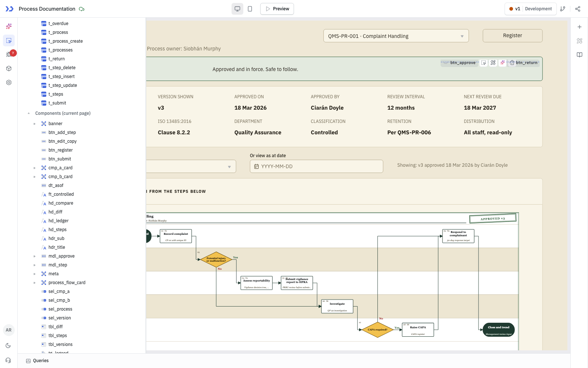Open the AR user avatar
The height and width of the screenshot is (368, 588).
coord(9,330)
